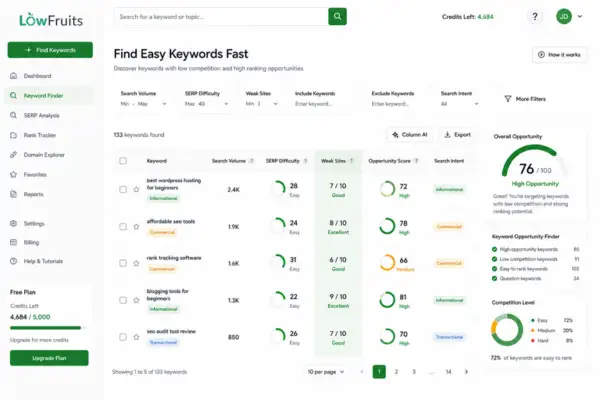Check 'best wordpress hosting for beginners' row
The image size is (600, 400).
(x=123, y=189)
